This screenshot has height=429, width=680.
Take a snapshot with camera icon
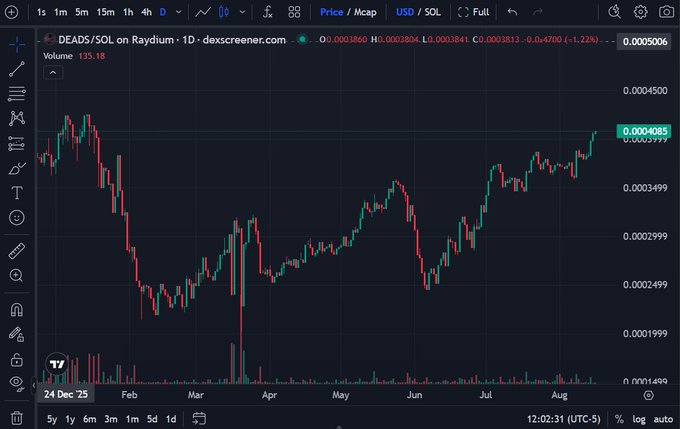666,12
